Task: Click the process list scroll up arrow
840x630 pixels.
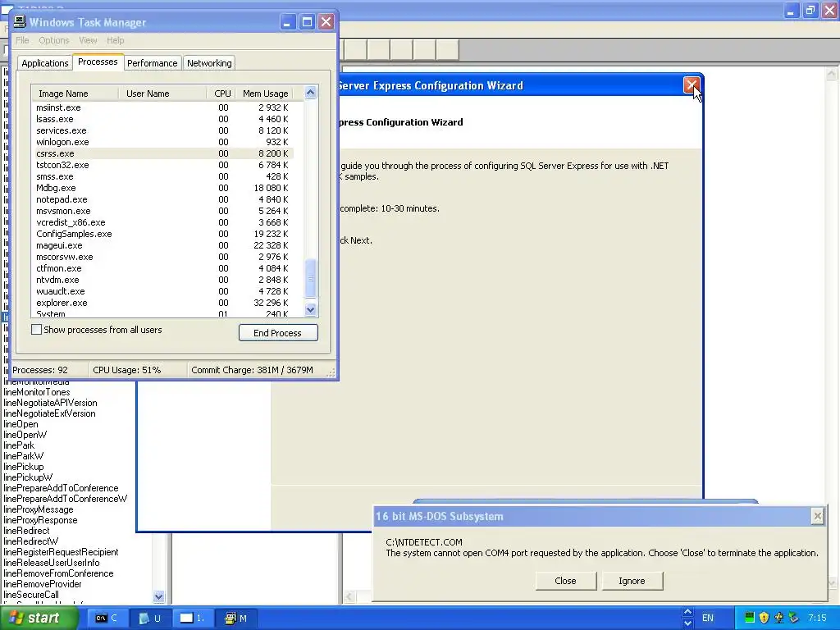Action: tap(310, 93)
